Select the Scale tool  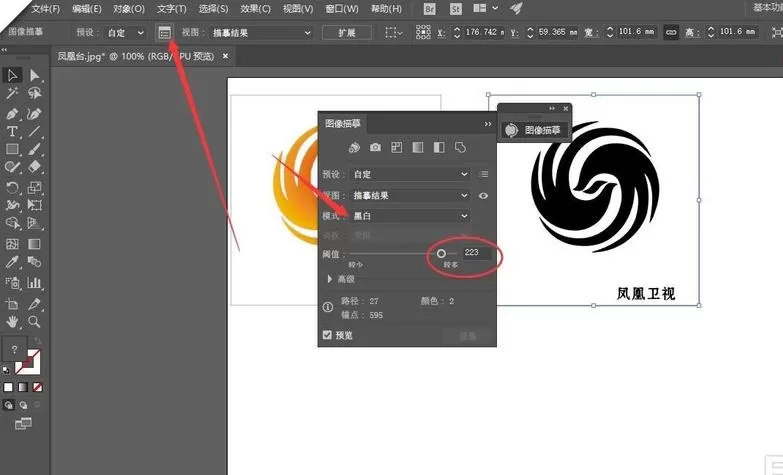point(34,188)
